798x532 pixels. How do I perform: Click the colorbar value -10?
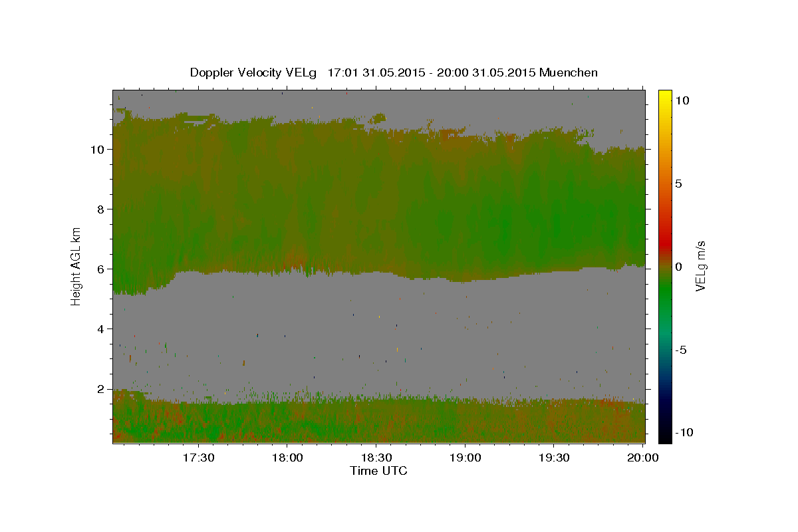tap(684, 432)
